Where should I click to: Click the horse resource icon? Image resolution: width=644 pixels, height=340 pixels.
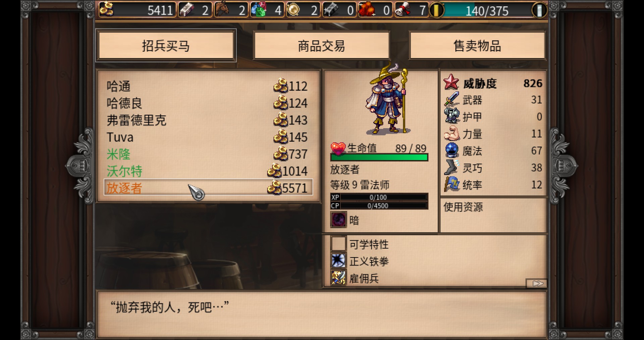point(222,9)
